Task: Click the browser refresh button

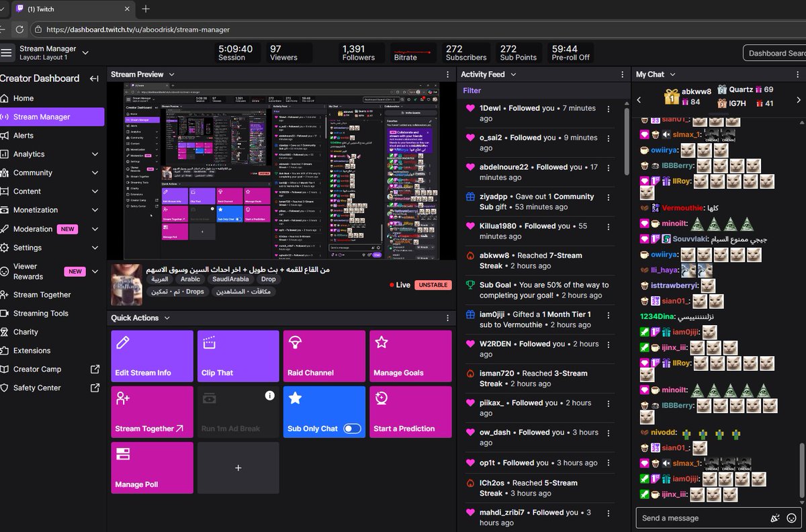Action: 19,30
